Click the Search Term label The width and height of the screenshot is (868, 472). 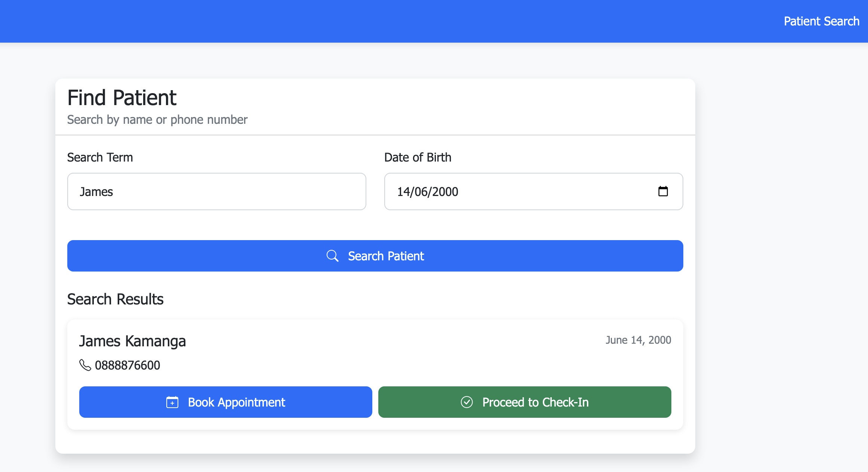99,157
